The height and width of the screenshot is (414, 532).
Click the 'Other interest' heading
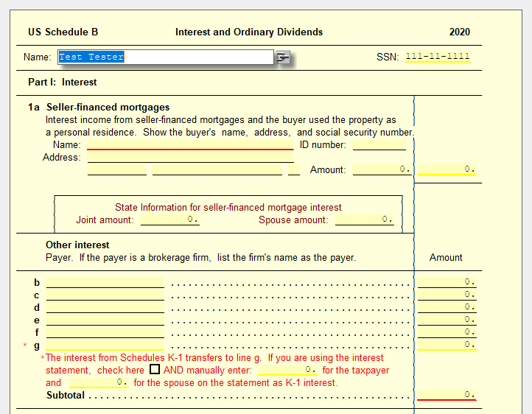pos(77,245)
